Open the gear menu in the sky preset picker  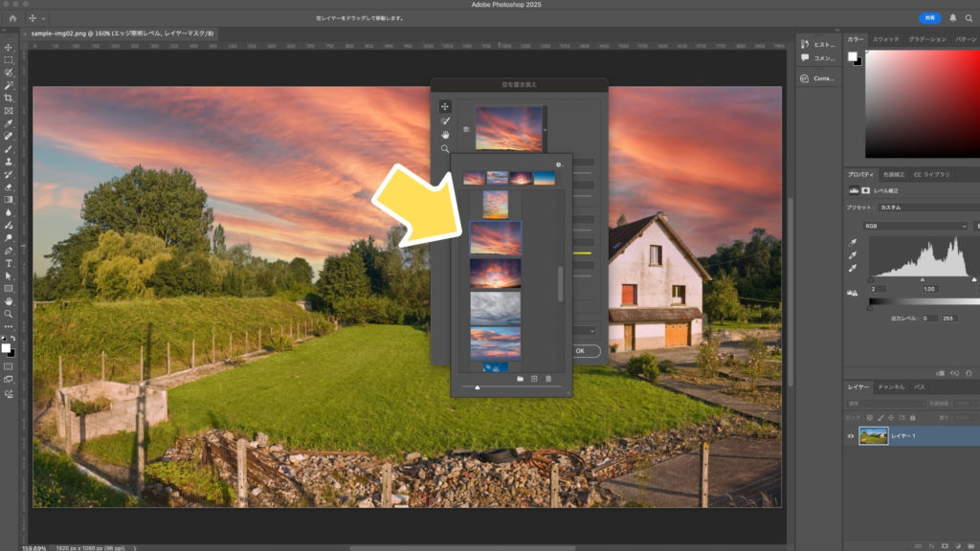560,165
